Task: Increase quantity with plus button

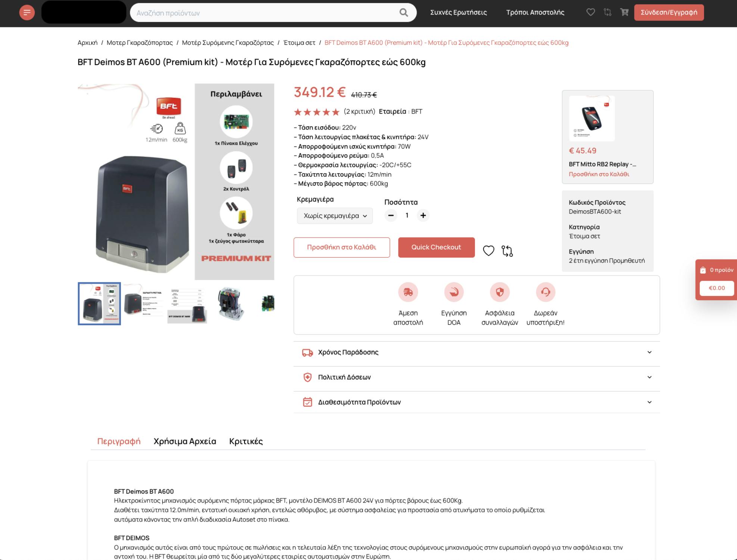Action: tap(423, 215)
